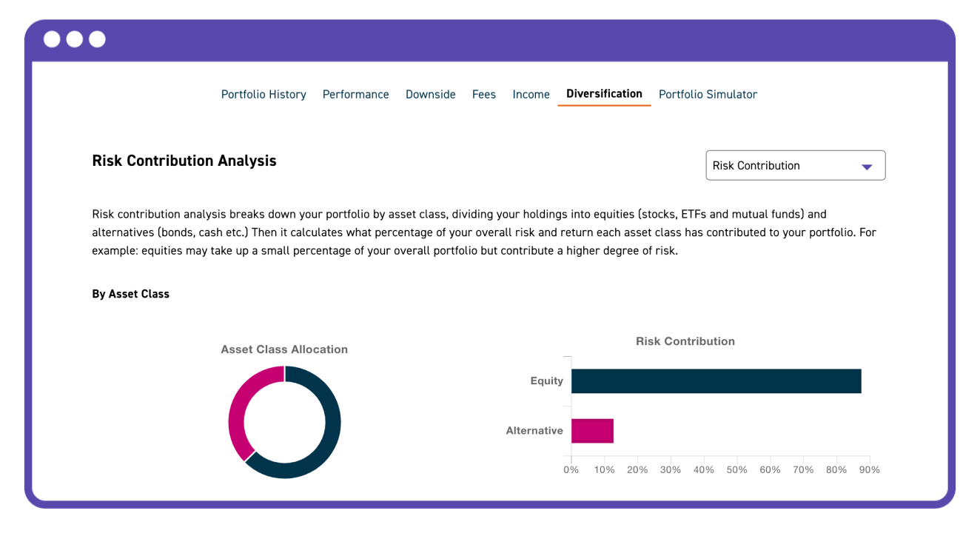
Task: Open the Portfolio Simulator tab
Action: 708,94
